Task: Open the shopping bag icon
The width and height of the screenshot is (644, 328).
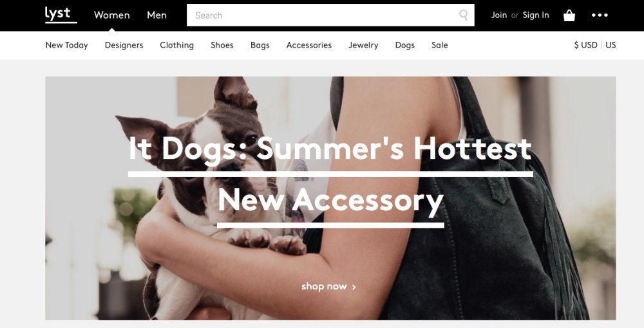Action: tap(569, 15)
